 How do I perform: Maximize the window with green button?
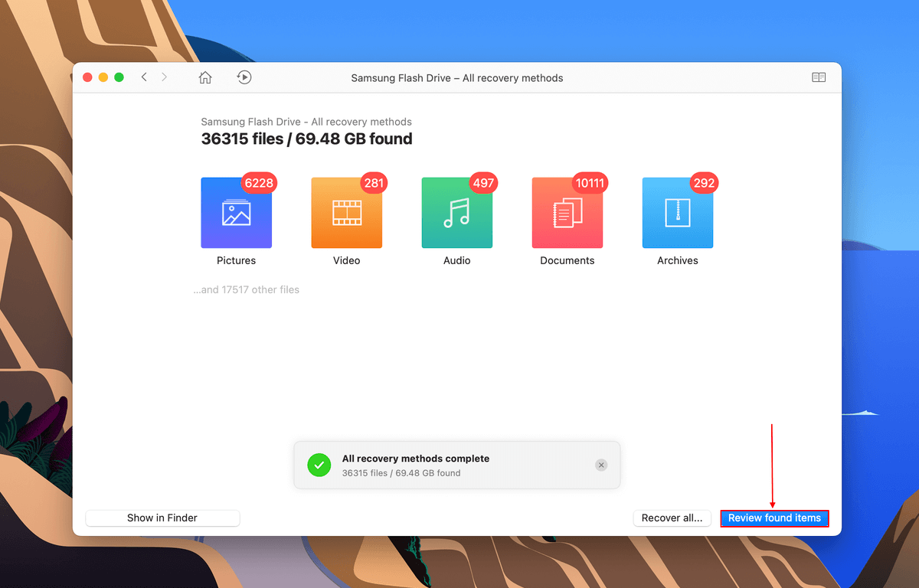tap(119, 77)
